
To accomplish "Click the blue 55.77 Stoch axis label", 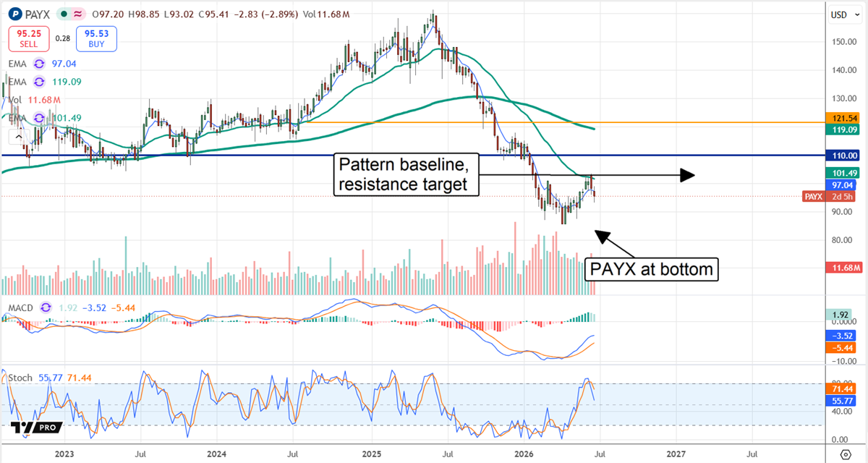I will [x=841, y=400].
